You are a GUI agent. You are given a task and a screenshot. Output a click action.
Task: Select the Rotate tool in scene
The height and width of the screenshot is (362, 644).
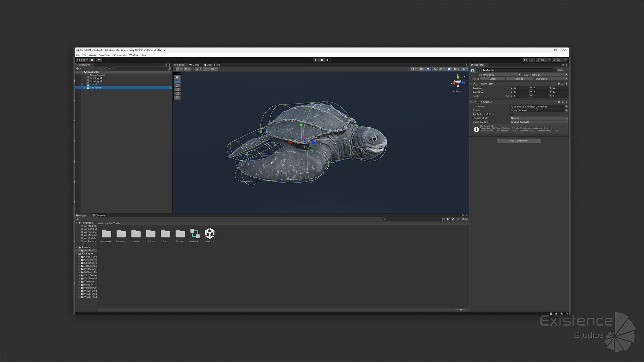pyautogui.click(x=177, y=85)
